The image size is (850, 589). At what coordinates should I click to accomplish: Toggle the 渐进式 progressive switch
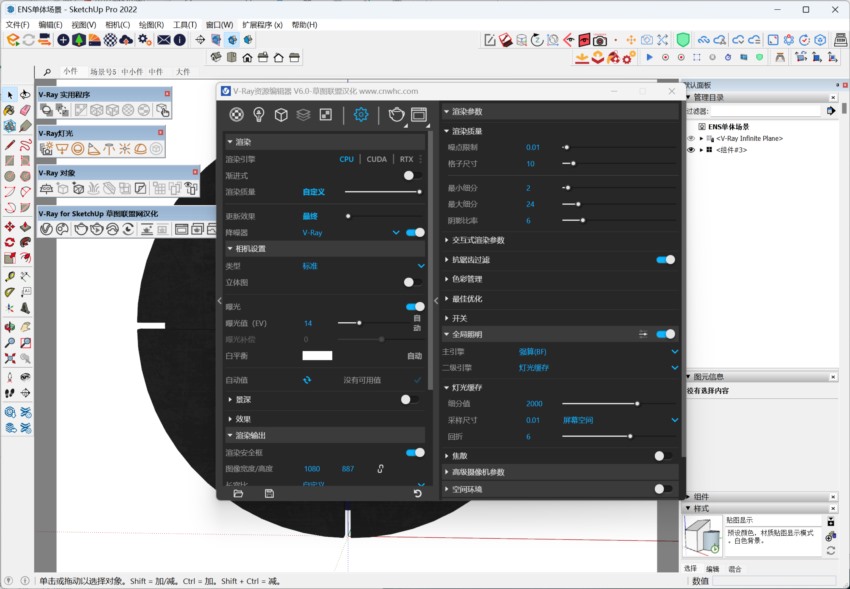(413, 175)
